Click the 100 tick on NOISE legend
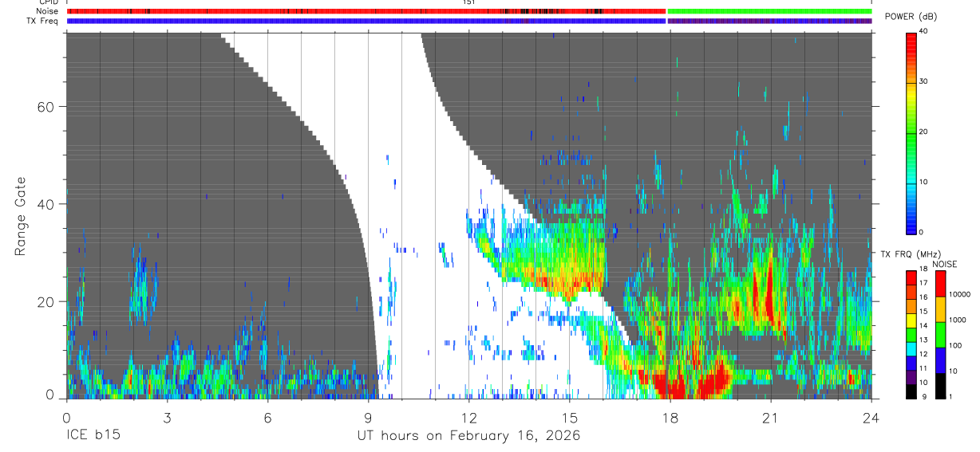 tap(957, 345)
